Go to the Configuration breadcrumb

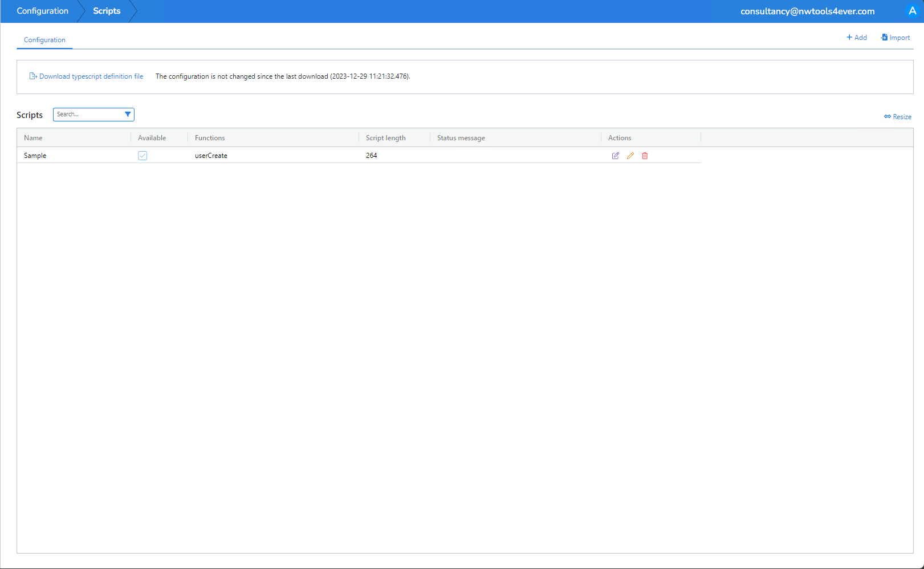[42, 11]
